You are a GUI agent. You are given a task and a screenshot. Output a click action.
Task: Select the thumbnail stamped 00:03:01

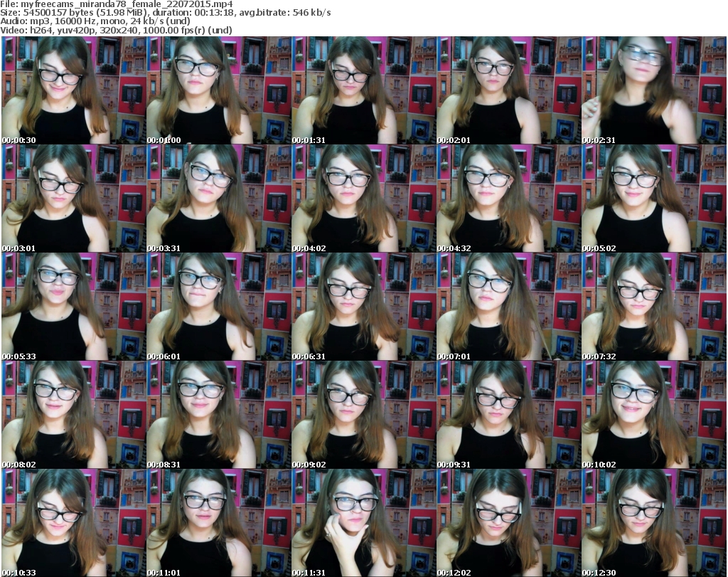pos(74,198)
